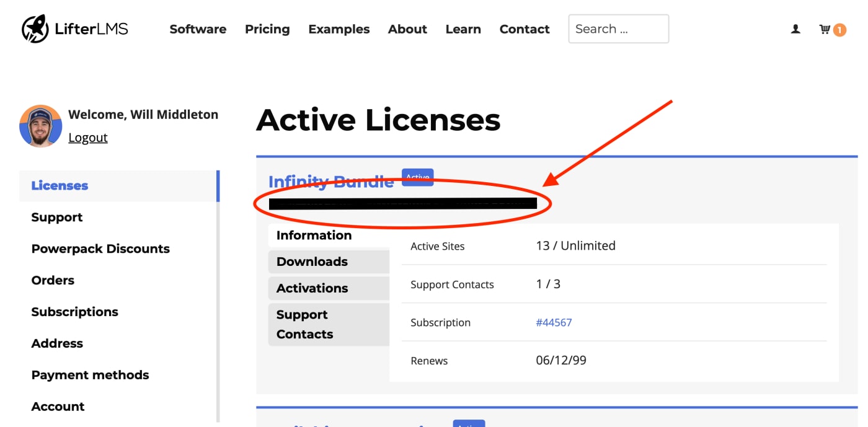Click the Logout link
This screenshot has width=868, height=427.
(x=88, y=138)
